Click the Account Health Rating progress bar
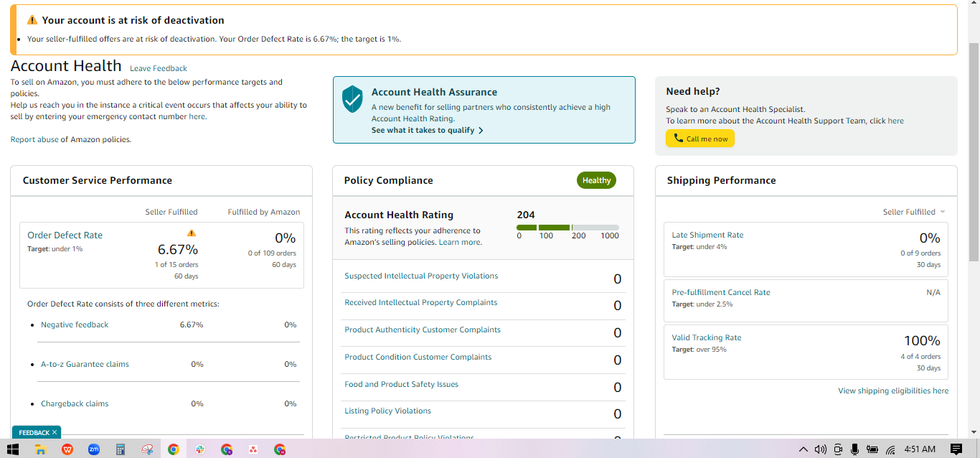The width and height of the screenshot is (980, 458). pyautogui.click(x=567, y=228)
